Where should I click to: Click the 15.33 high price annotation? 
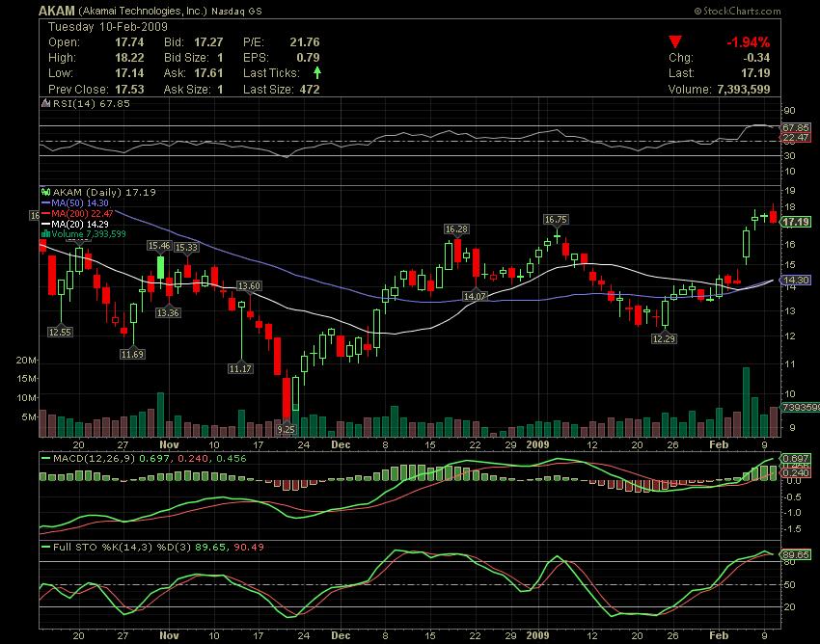coord(187,247)
